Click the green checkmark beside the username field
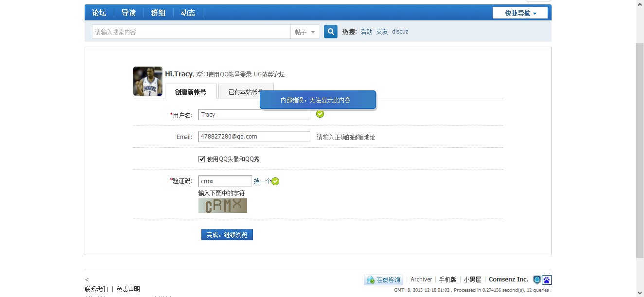 [x=320, y=114]
